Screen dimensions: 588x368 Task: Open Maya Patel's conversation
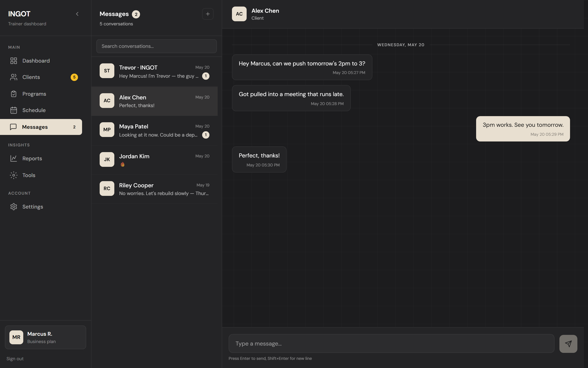155,130
